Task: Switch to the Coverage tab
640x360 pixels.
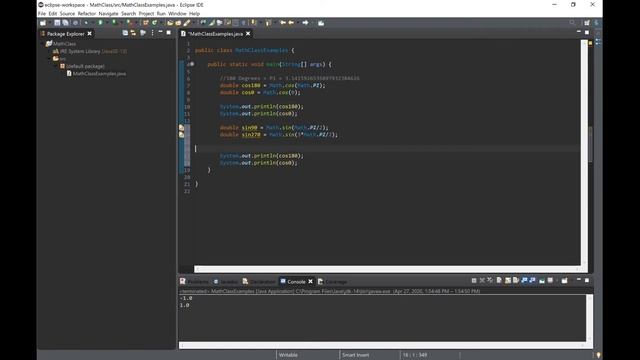Action: click(332, 282)
